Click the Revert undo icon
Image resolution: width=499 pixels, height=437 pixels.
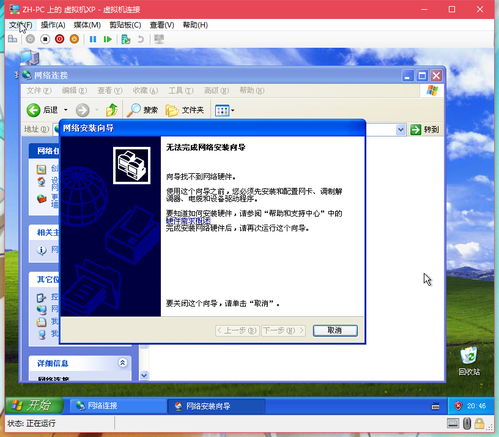point(141,39)
